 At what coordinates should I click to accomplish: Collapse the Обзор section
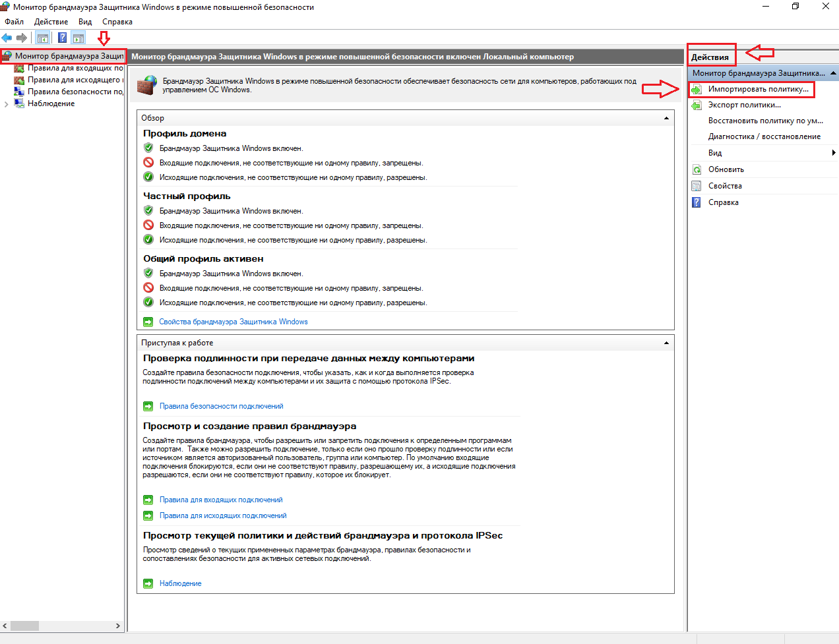[666, 118]
